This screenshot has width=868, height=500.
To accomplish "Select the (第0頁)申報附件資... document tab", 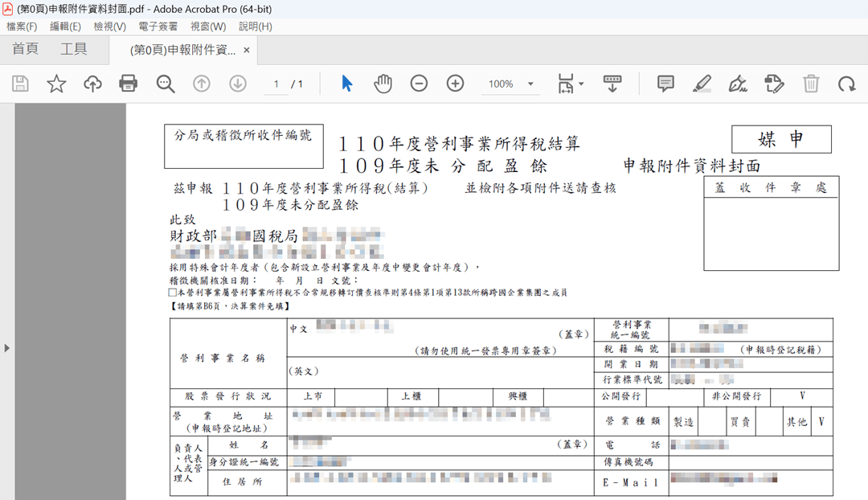I will click(182, 51).
